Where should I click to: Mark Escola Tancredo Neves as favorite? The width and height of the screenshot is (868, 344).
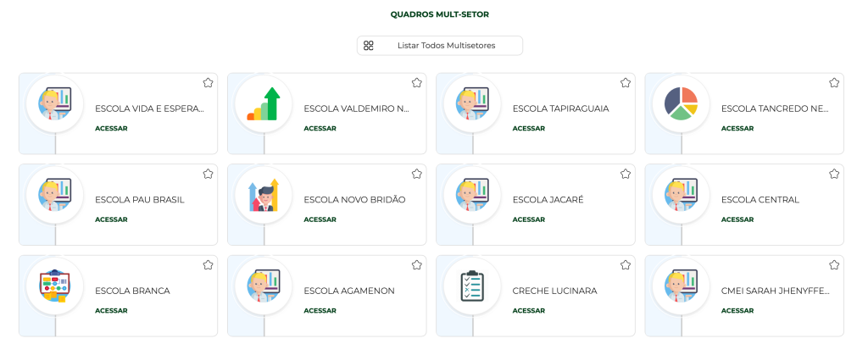point(834,83)
